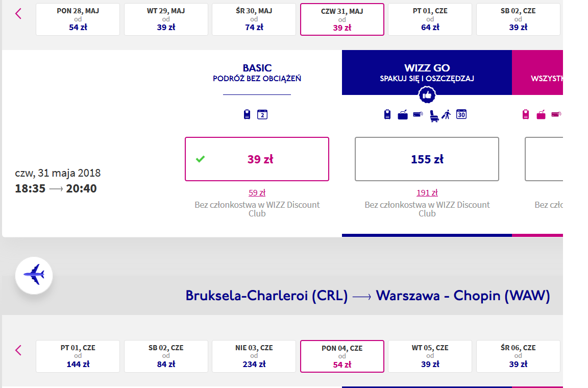Select outbound date PT 01, CZE 64 zł
The image size is (588, 388).
[x=430, y=19]
